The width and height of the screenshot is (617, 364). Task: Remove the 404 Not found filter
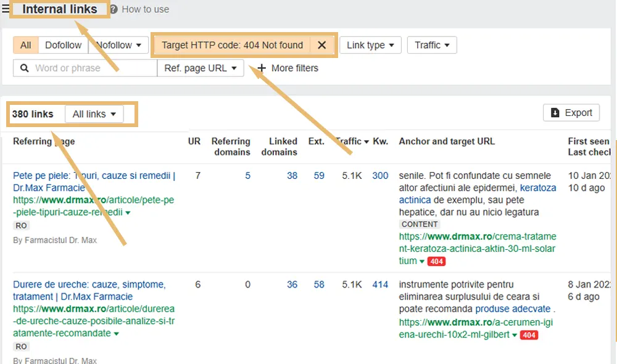321,45
